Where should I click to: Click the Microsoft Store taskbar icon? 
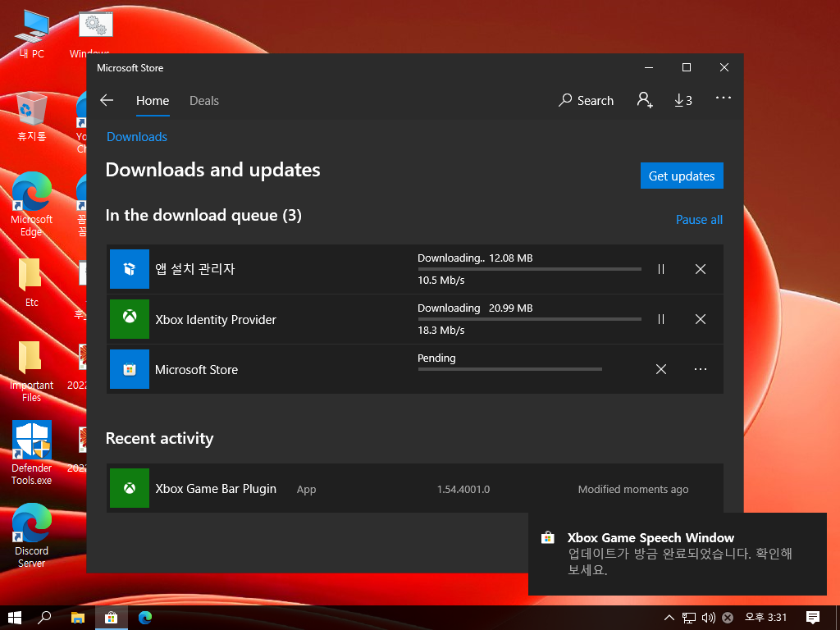point(112,618)
